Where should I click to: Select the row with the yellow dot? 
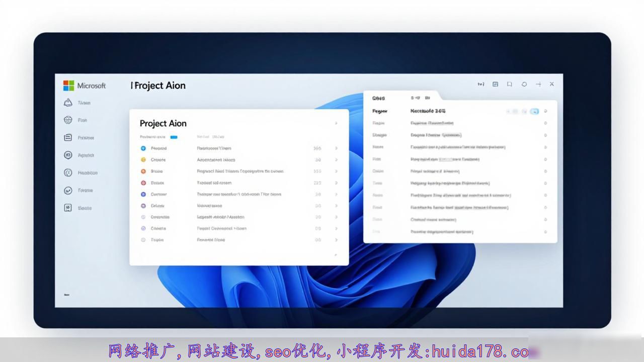(x=239, y=160)
